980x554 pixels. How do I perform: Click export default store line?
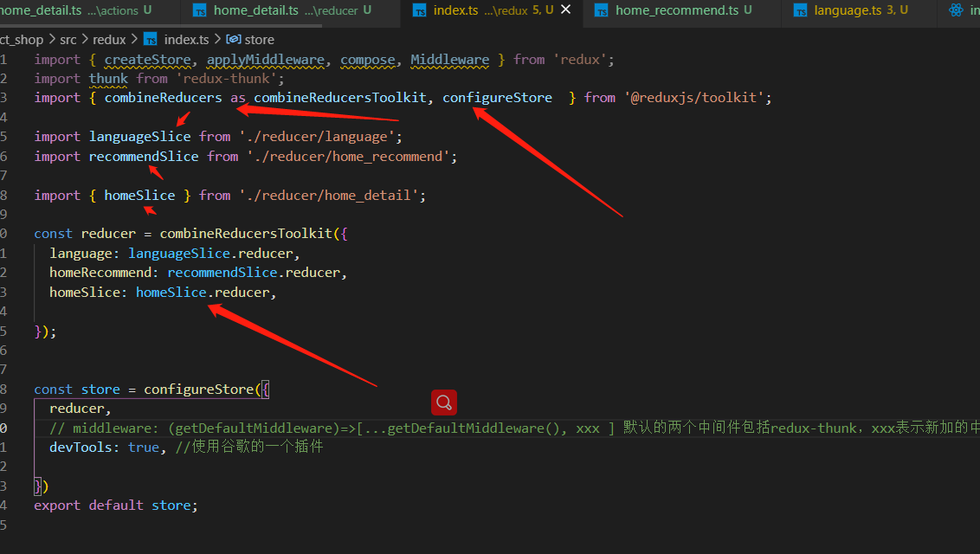(116, 505)
